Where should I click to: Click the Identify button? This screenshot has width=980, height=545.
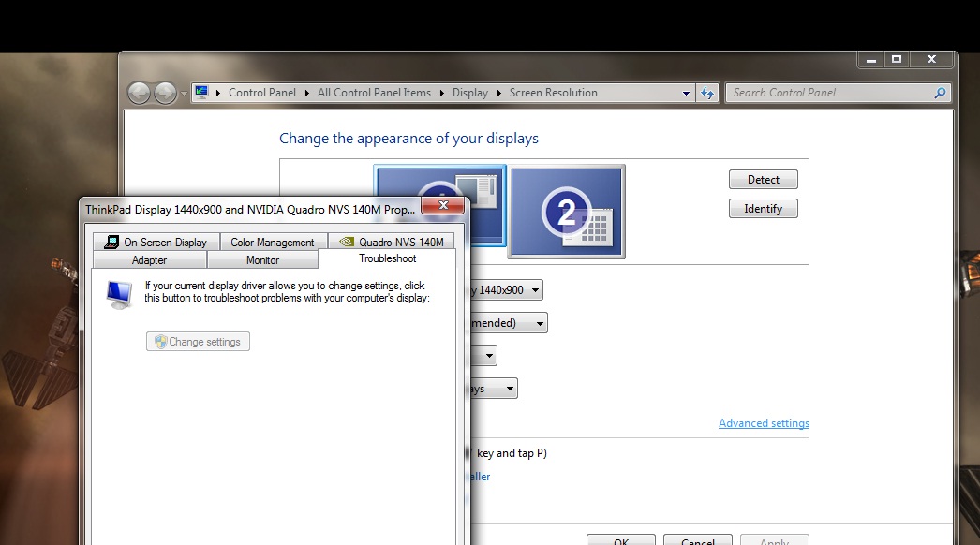coord(764,209)
